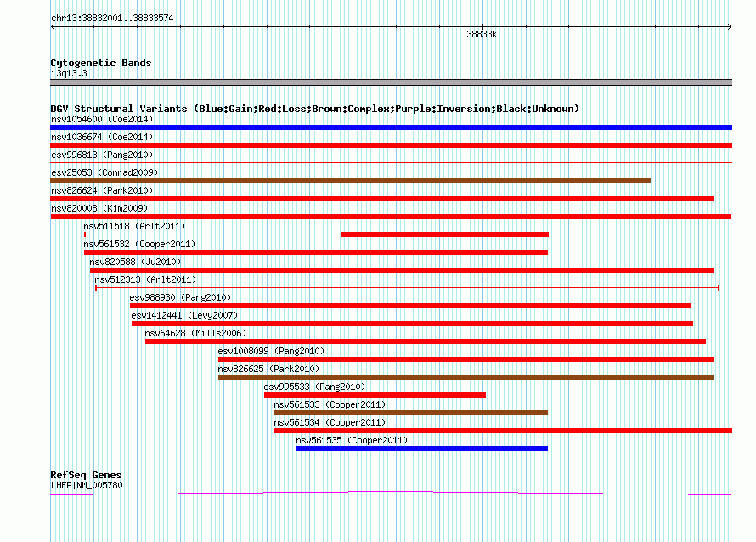Screen dimensions: 756x542
Task: Select the nsv826624 (Park2010) label
Action: tap(102, 190)
